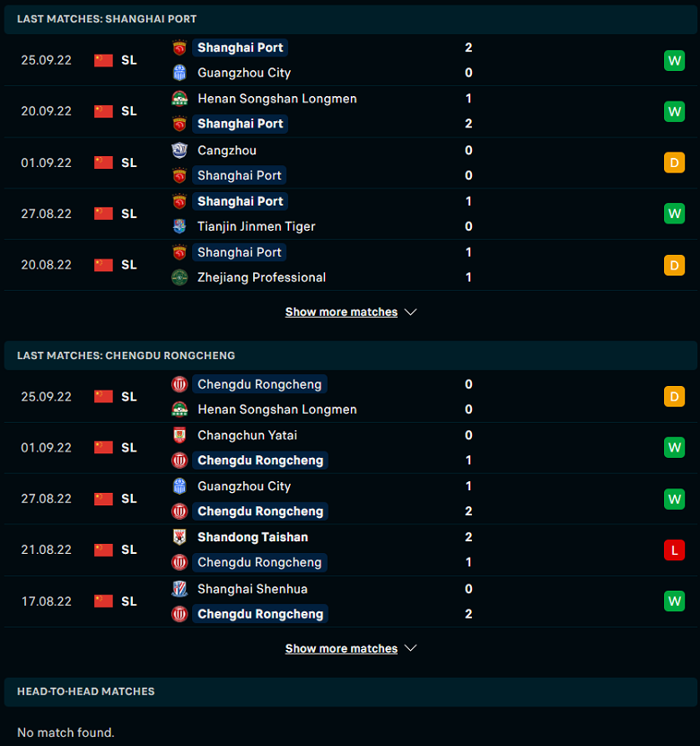Click D badge for Zhejiang Professional match
The width and height of the screenshot is (700, 746).
[x=674, y=265]
